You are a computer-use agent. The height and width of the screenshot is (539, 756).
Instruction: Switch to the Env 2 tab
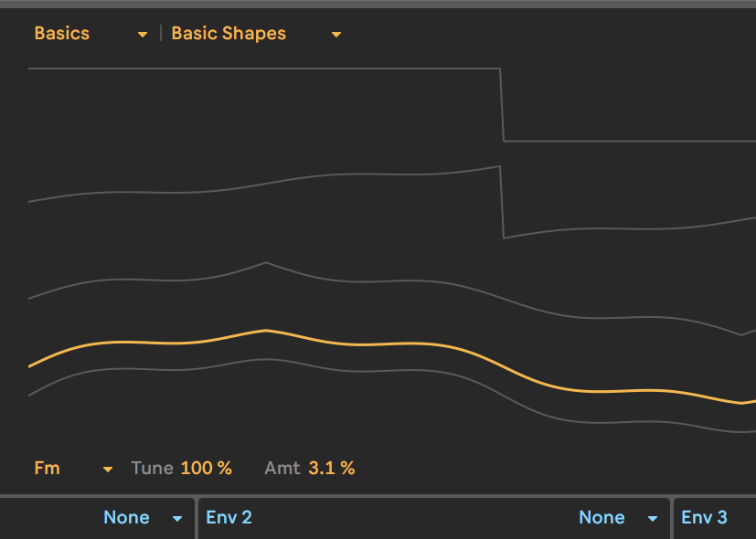[x=229, y=518]
